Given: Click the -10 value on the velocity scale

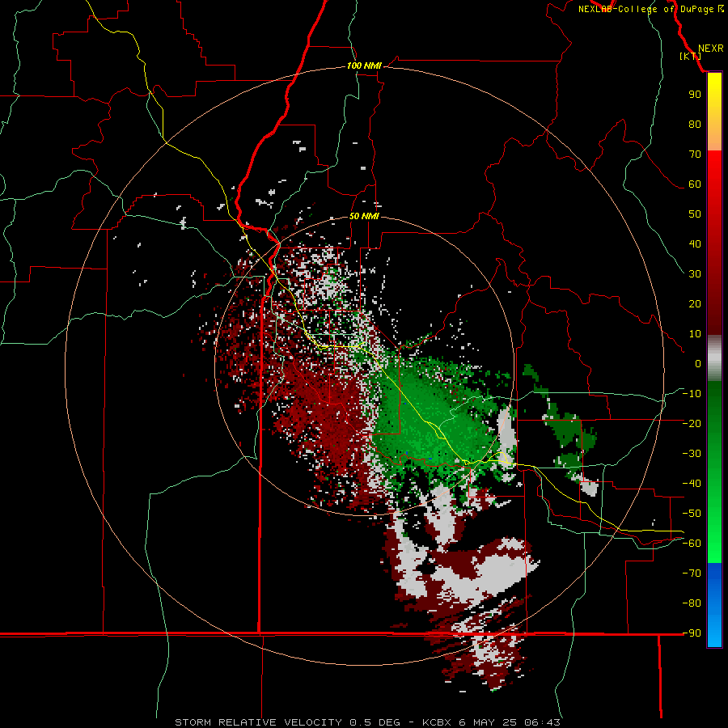Looking at the screenshot, I should (692, 394).
